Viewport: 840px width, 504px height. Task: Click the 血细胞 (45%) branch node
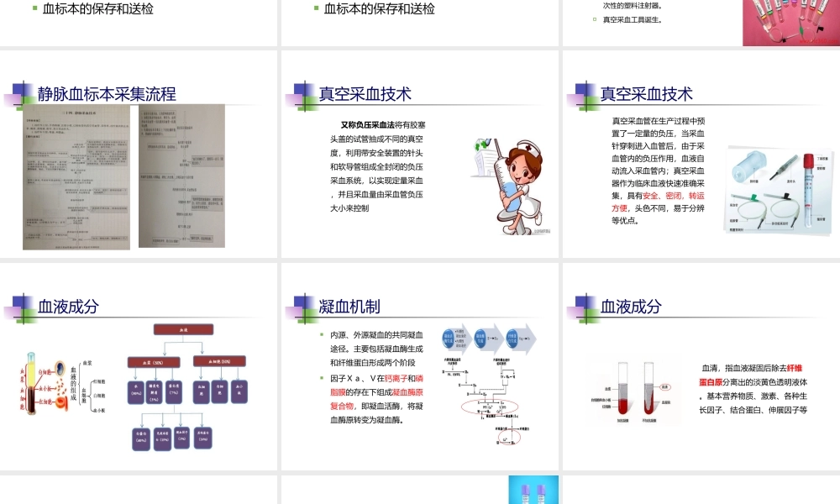tap(220, 363)
